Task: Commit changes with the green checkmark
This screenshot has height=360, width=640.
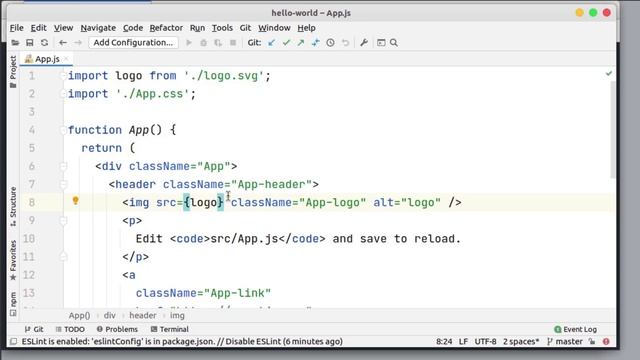Action: (286, 42)
